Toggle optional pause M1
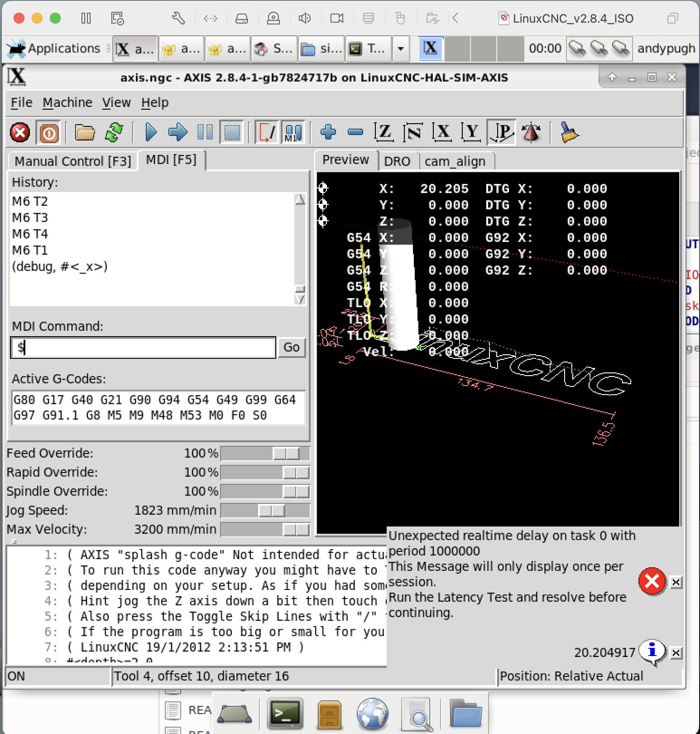This screenshot has height=734, width=700. pyautogui.click(x=292, y=133)
